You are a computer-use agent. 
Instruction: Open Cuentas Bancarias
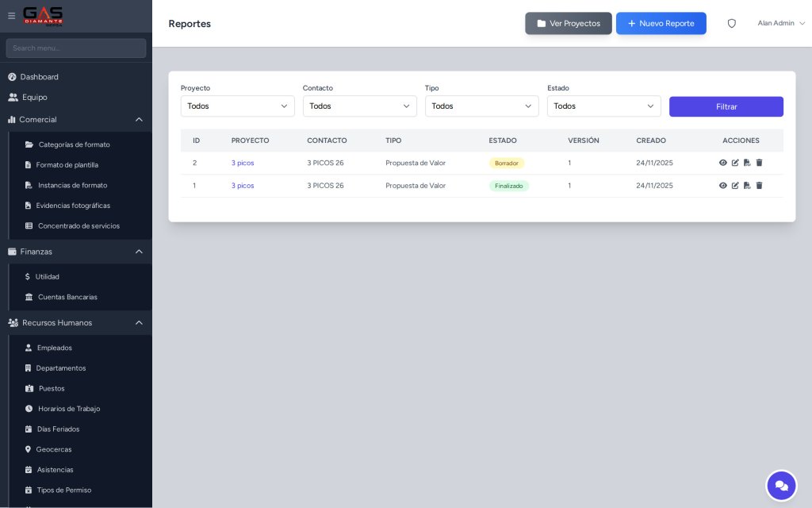(67, 297)
